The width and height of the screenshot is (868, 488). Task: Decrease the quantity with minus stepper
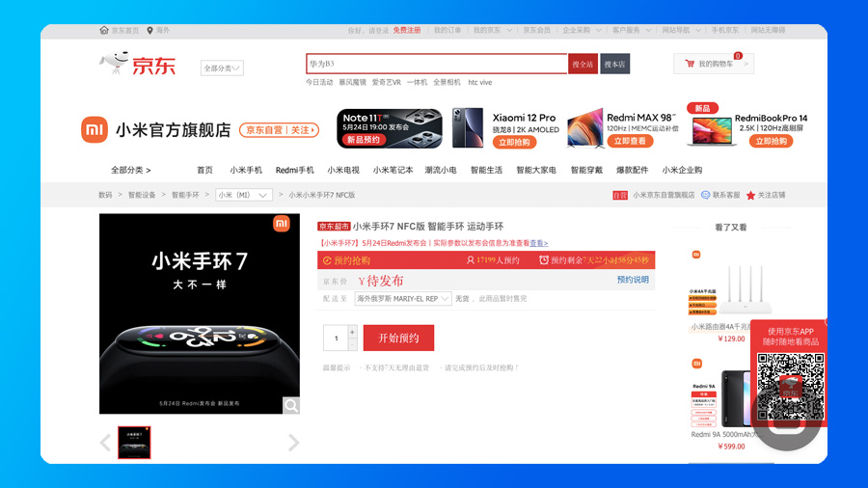point(352,344)
